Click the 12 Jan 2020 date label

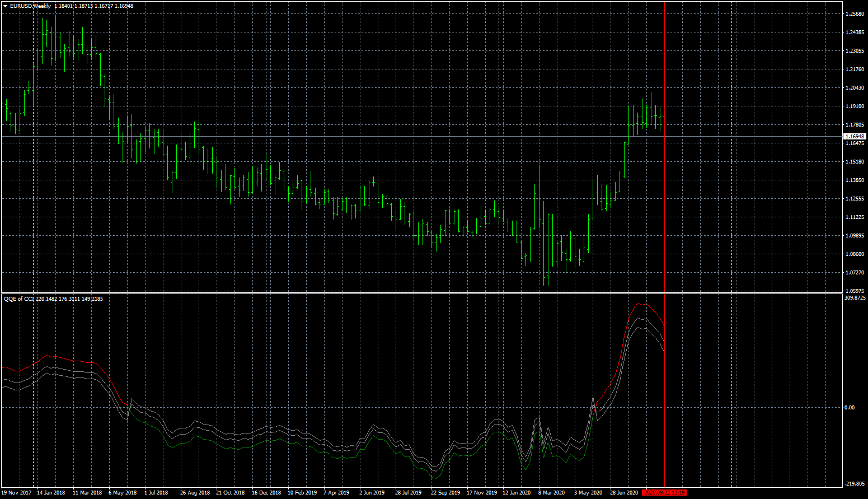point(517,493)
